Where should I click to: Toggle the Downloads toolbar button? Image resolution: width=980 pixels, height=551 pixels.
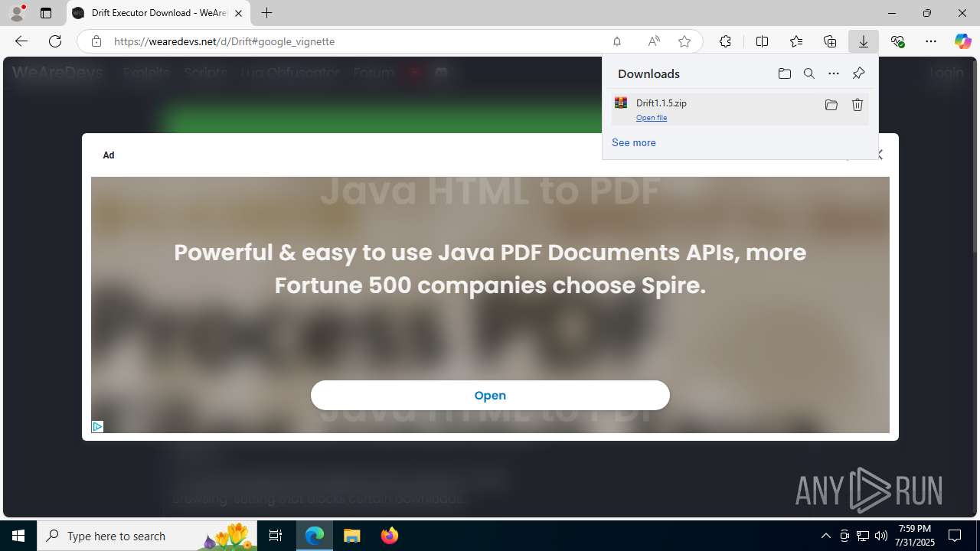(x=864, y=41)
